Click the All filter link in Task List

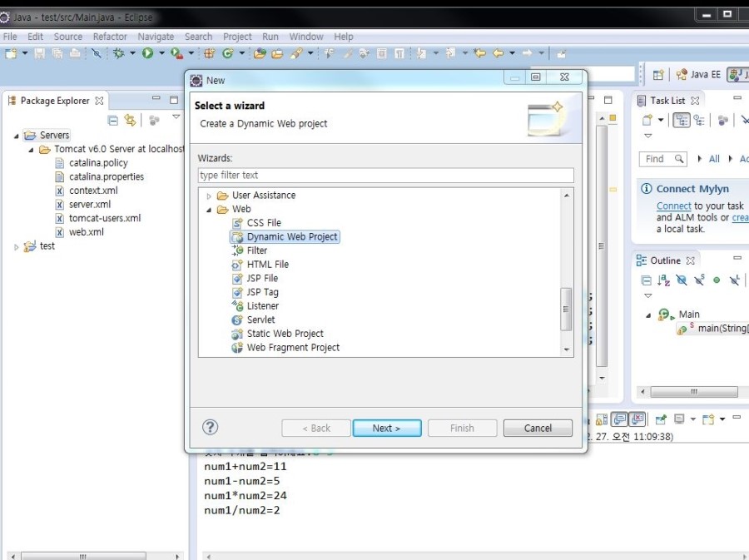714,159
